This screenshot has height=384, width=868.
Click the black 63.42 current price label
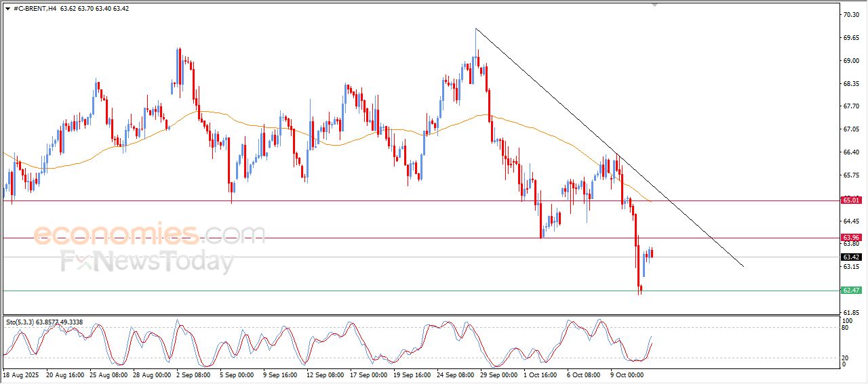coord(850,257)
